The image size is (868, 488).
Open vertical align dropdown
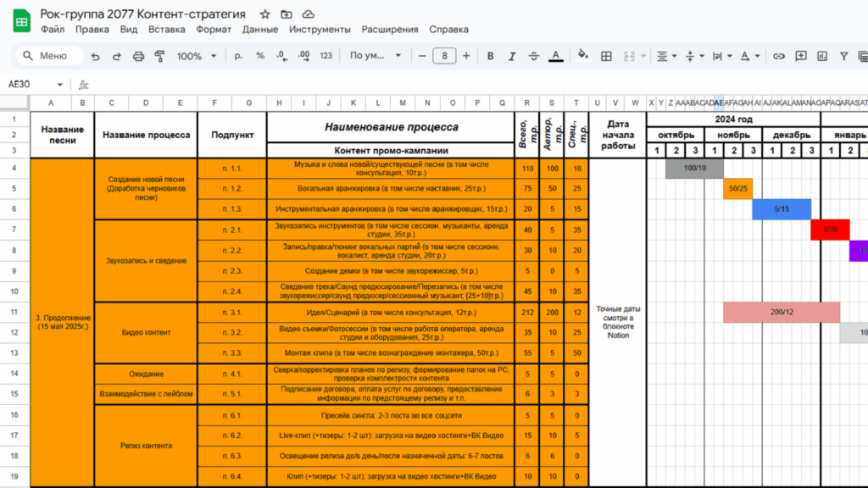(x=695, y=56)
